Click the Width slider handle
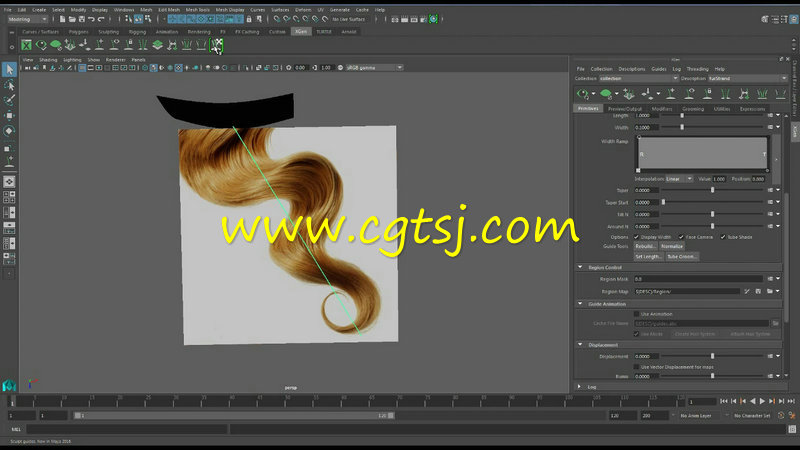Viewport: 800px width, 450px height. pos(682,127)
